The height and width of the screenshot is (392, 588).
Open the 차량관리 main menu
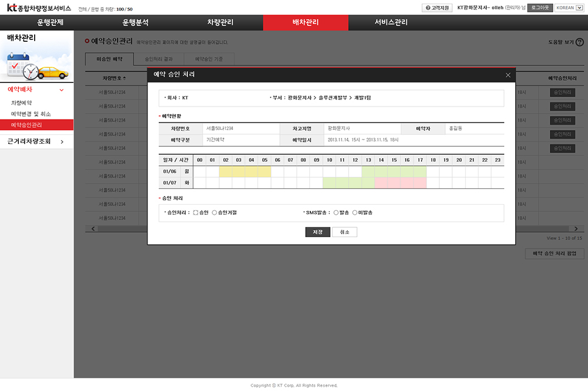(x=220, y=22)
